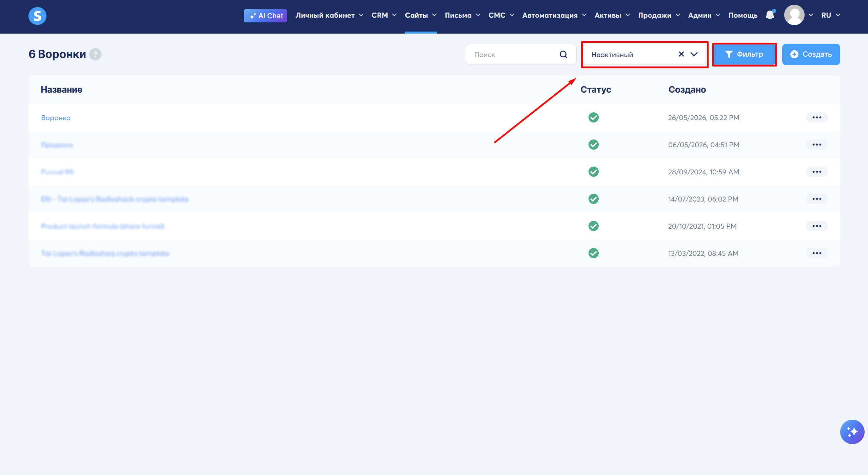
Task: Click the Помощь link
Action: point(743,15)
